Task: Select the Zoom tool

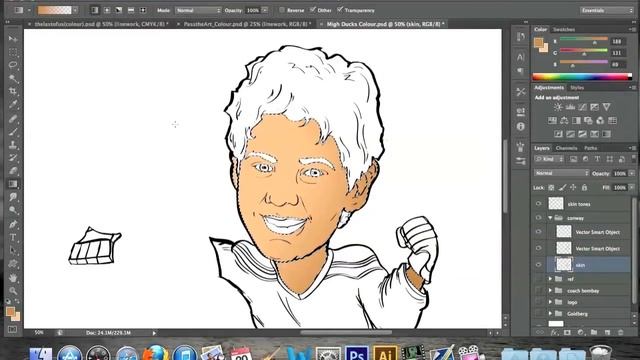Action: tap(13, 291)
